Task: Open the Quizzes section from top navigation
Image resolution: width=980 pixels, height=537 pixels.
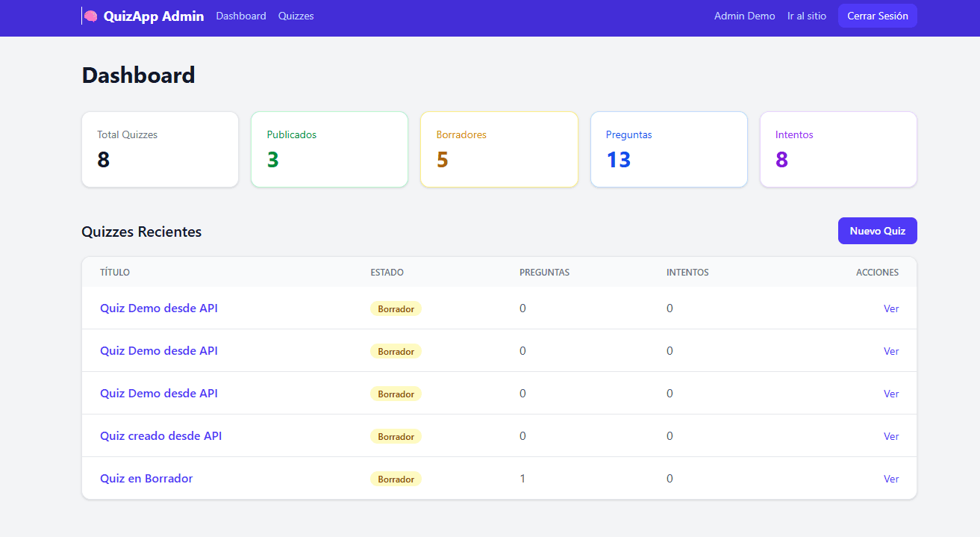Action: tap(296, 15)
